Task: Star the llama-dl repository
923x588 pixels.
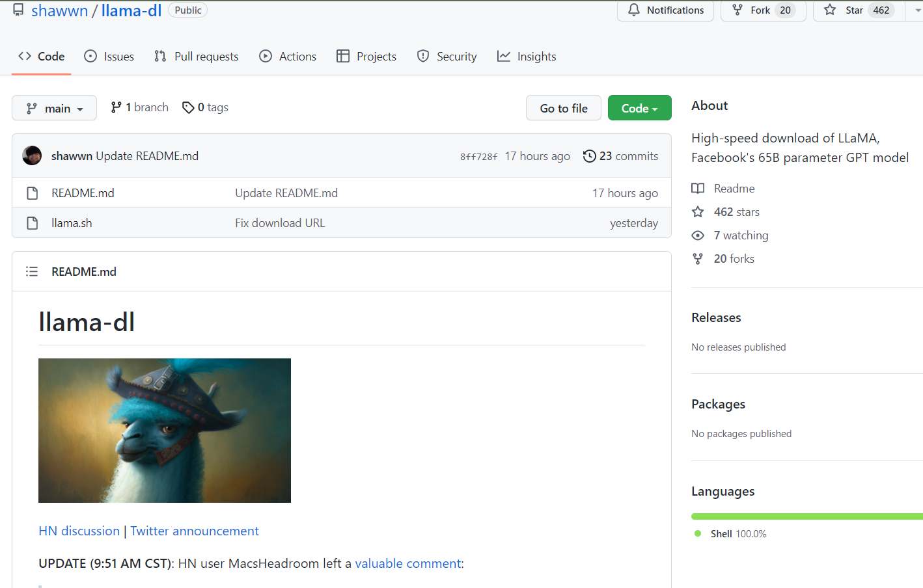Action: coord(859,10)
